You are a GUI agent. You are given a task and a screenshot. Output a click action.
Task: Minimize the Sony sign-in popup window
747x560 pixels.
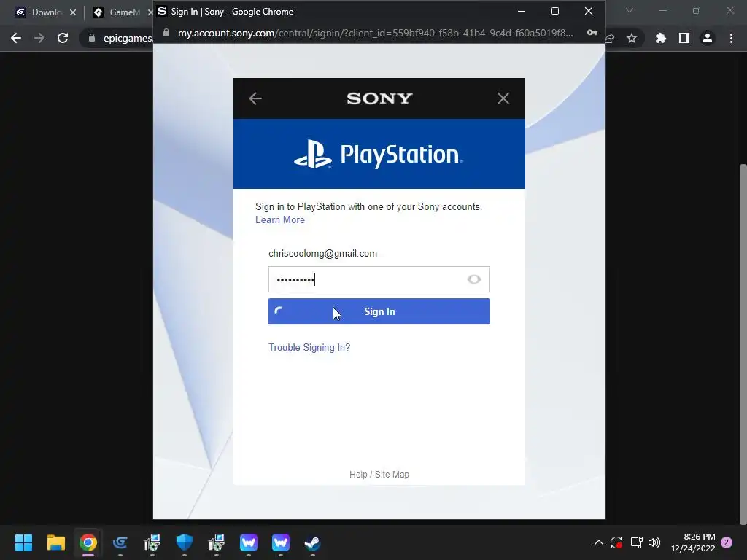522,11
